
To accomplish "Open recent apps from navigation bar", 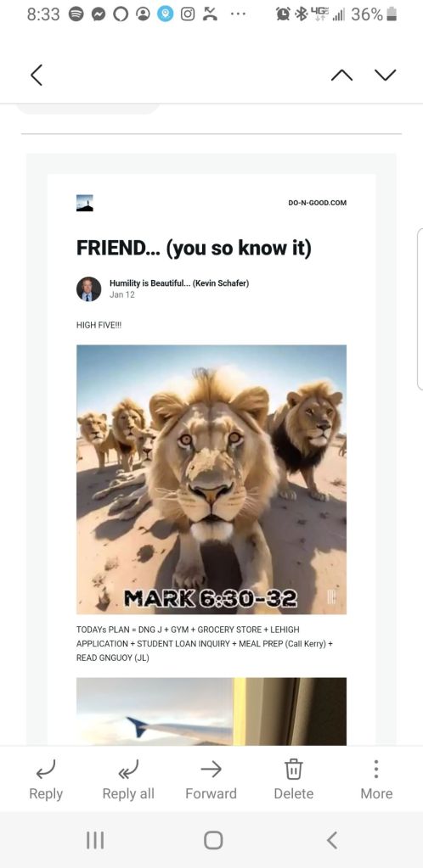I will [95, 840].
